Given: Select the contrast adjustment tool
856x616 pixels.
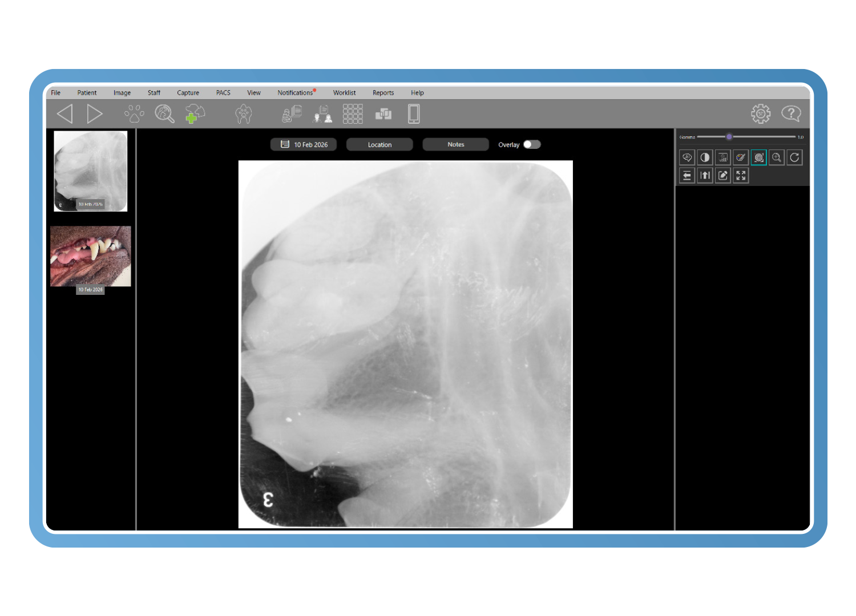Looking at the screenshot, I should [705, 157].
